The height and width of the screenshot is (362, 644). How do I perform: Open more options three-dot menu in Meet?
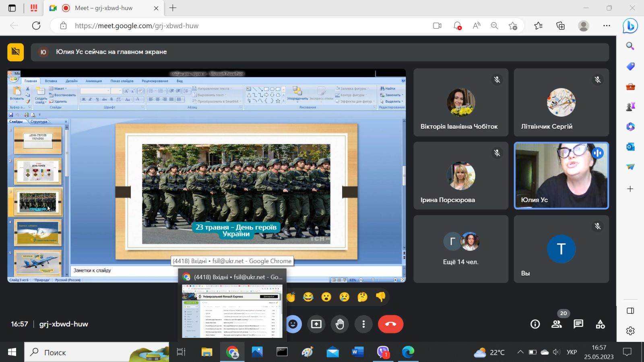coord(363,324)
